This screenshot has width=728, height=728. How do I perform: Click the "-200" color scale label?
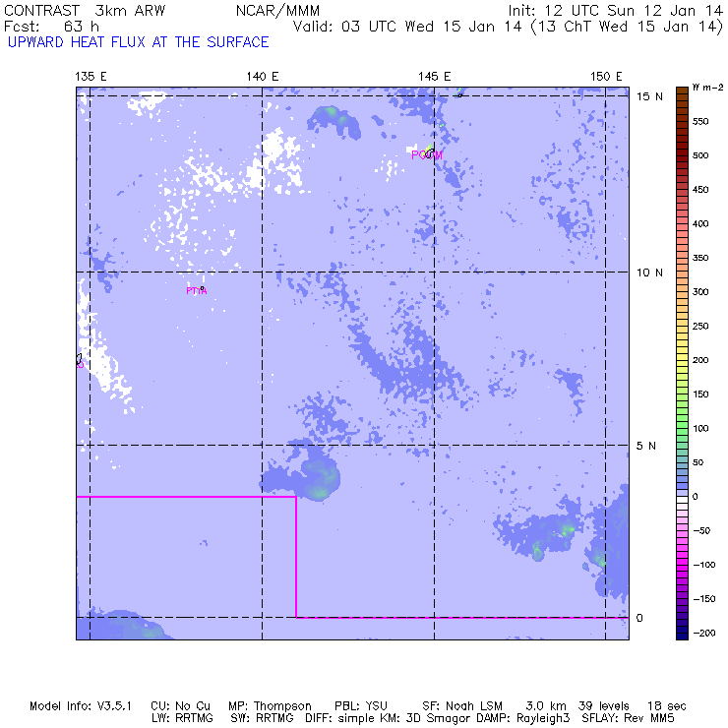click(703, 633)
